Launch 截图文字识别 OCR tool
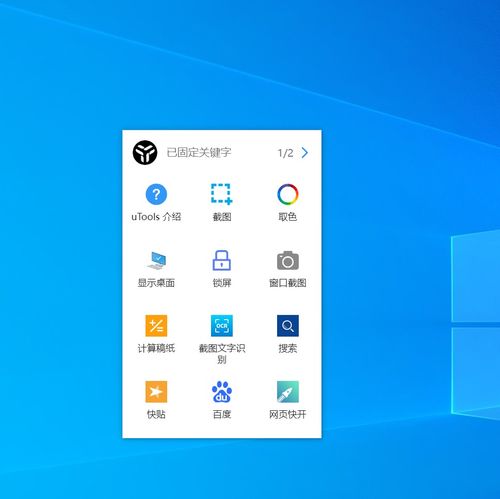Screen dimensions: 500x499 (222, 326)
